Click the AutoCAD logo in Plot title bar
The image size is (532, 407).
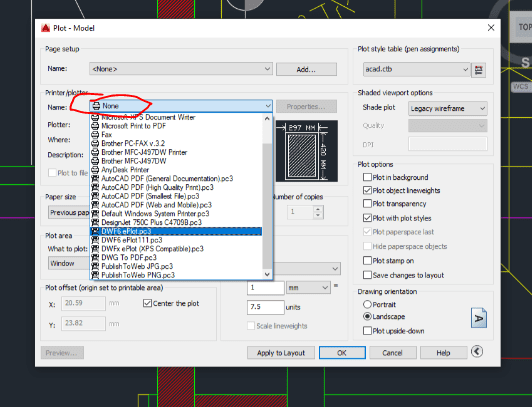45,28
